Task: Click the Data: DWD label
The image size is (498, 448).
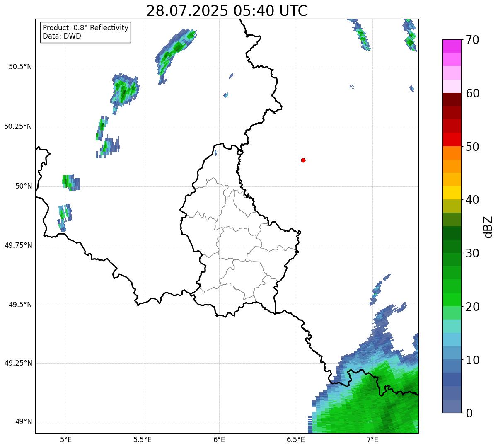Action: pyautogui.click(x=62, y=36)
